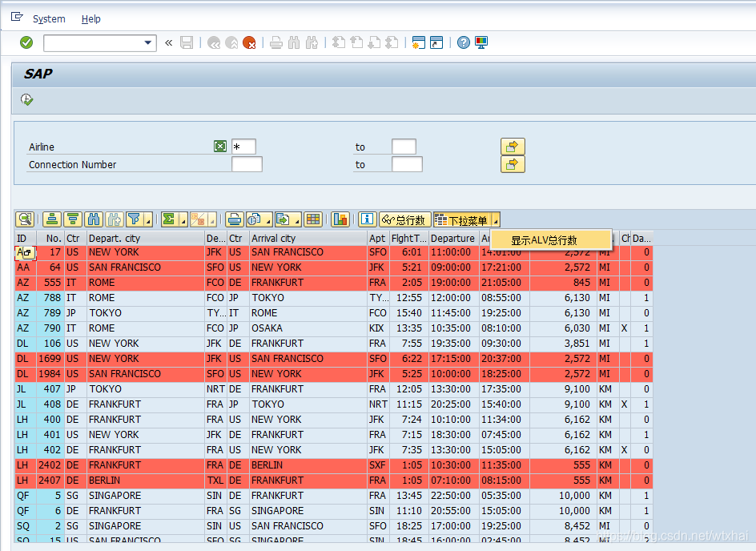Click the 'Apt' column header
The image size is (756, 551).
pos(378,238)
